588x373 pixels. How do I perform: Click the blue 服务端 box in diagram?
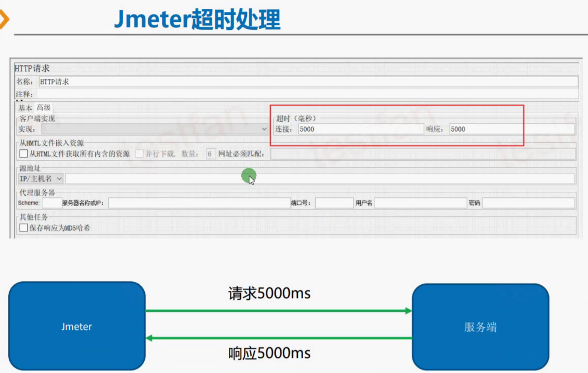(x=481, y=327)
